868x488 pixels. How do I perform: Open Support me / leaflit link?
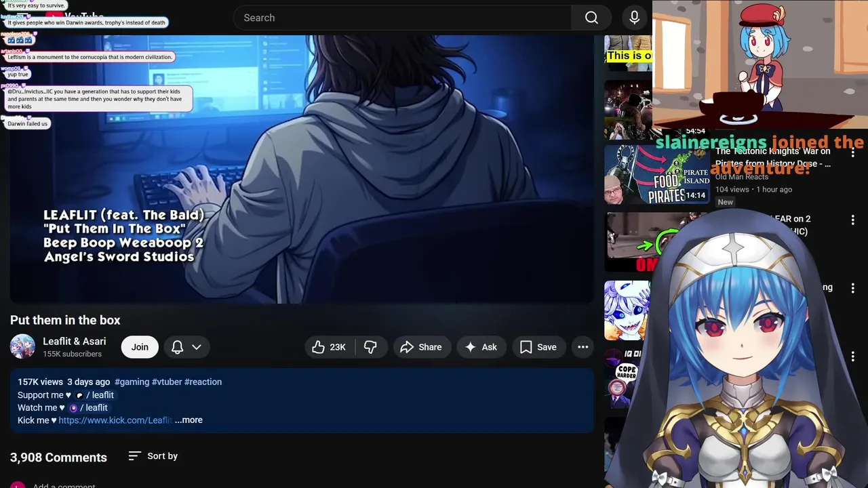pos(94,395)
